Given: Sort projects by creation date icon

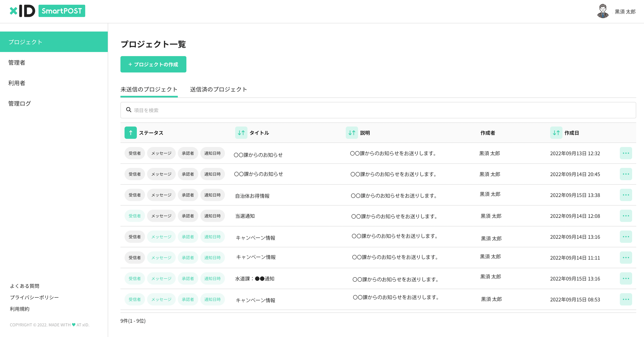Looking at the screenshot, I should pos(556,133).
